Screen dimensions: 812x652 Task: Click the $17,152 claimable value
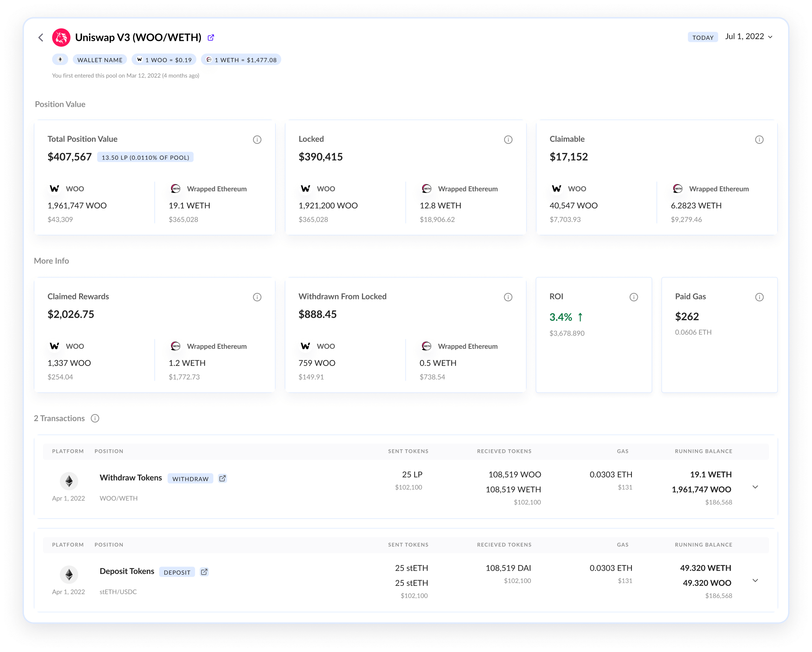569,157
